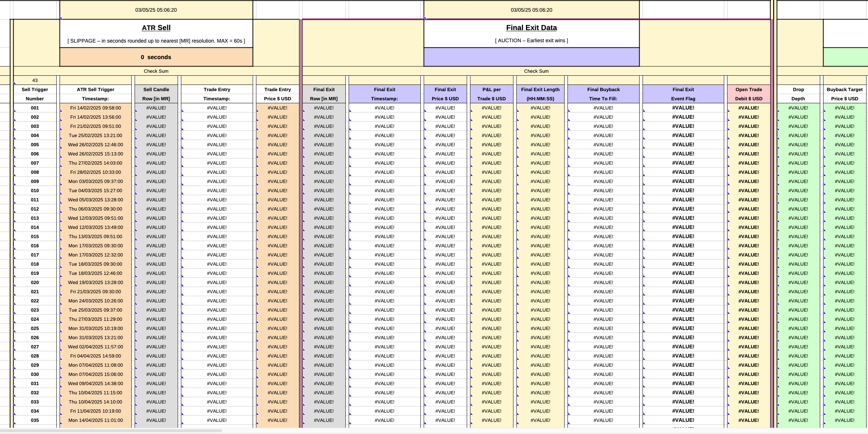Viewport: 868px width, 434px height.
Task: Select timestamp Mon 03/03/2025 09:37:00
Action: tap(96, 181)
